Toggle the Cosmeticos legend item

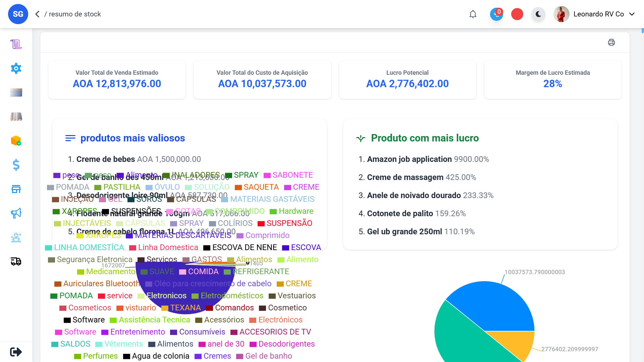(x=85, y=308)
